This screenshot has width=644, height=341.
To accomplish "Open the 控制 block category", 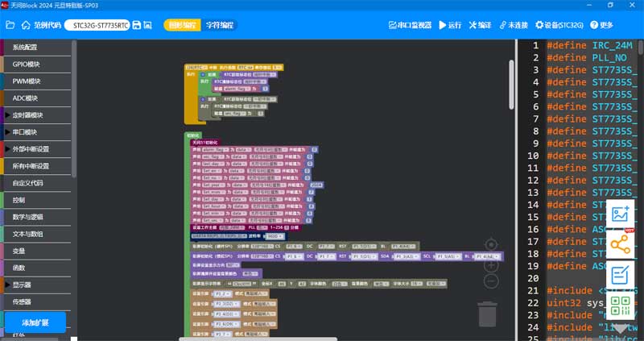I will tap(37, 200).
